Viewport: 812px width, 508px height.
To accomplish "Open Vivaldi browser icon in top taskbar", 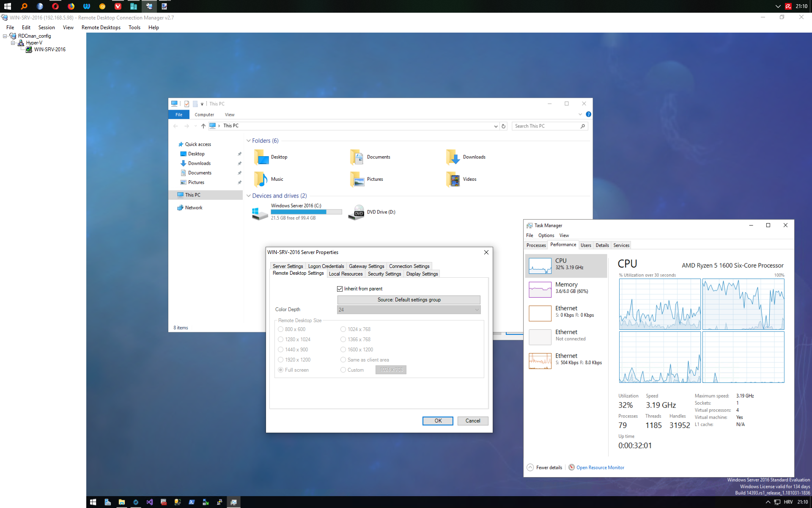I will point(118,6).
